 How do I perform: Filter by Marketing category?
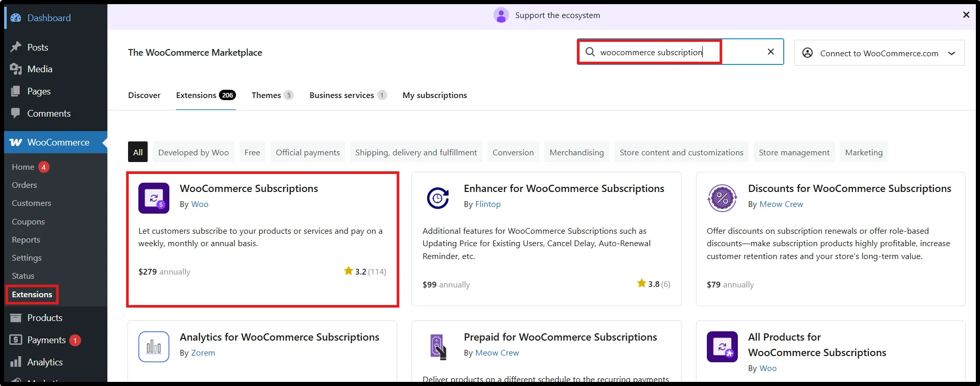pos(864,152)
